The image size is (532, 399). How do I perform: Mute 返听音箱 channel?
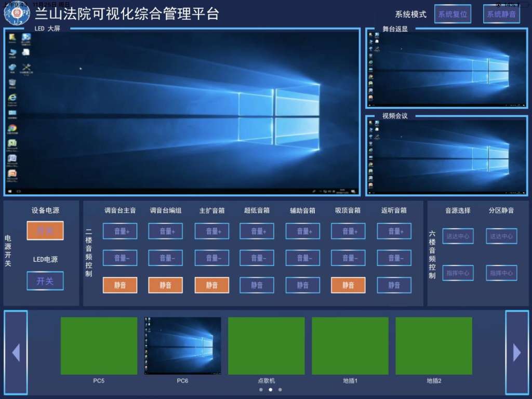pyautogui.click(x=394, y=285)
